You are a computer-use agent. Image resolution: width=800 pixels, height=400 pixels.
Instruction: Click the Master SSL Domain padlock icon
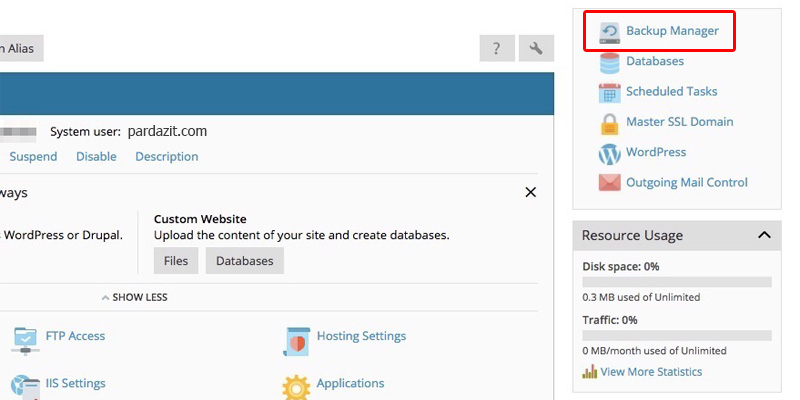609,123
